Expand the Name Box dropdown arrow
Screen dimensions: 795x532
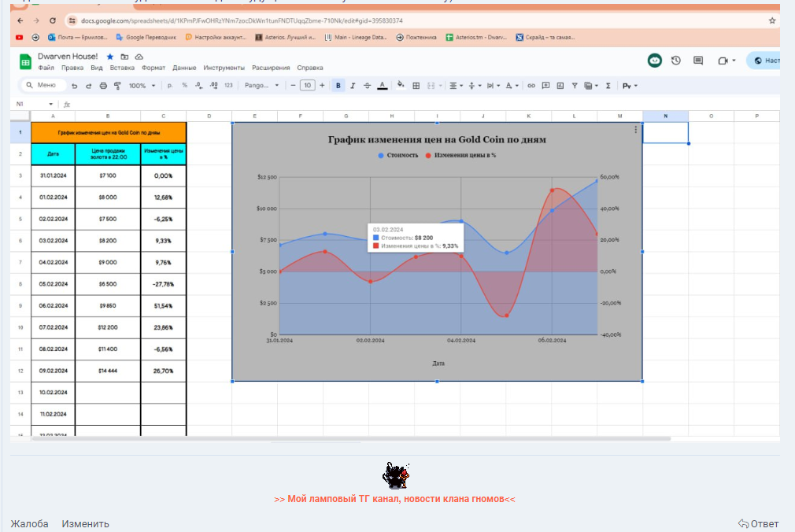[x=51, y=104]
